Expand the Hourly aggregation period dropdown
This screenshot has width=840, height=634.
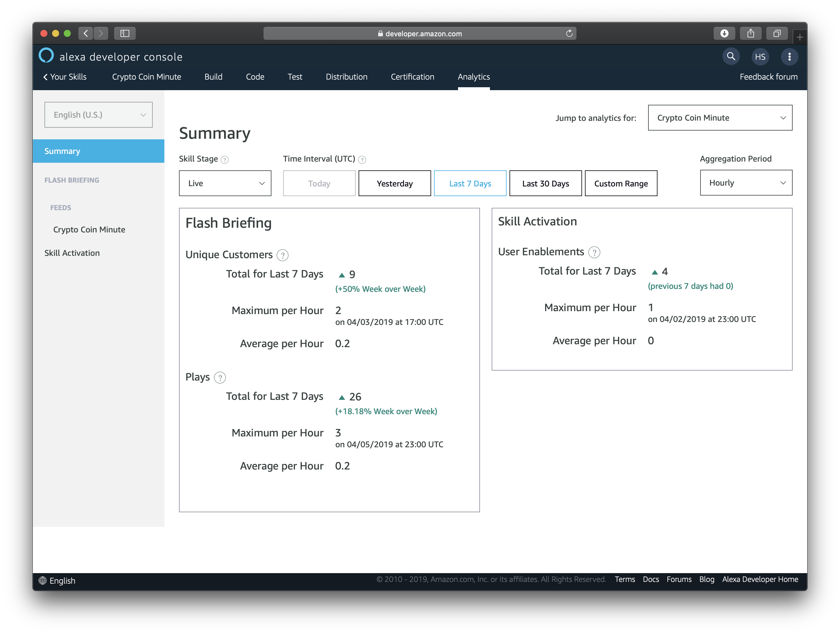coord(746,183)
